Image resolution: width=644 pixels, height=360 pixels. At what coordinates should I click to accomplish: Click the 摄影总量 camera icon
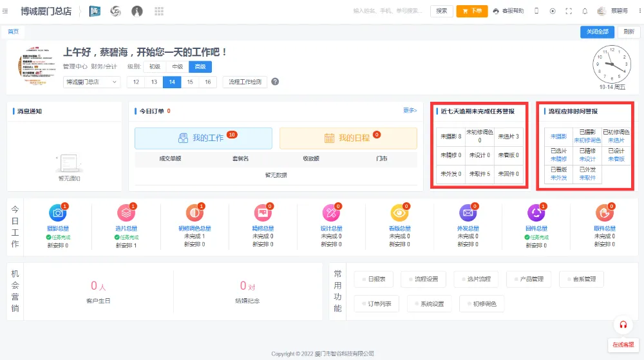58,213
